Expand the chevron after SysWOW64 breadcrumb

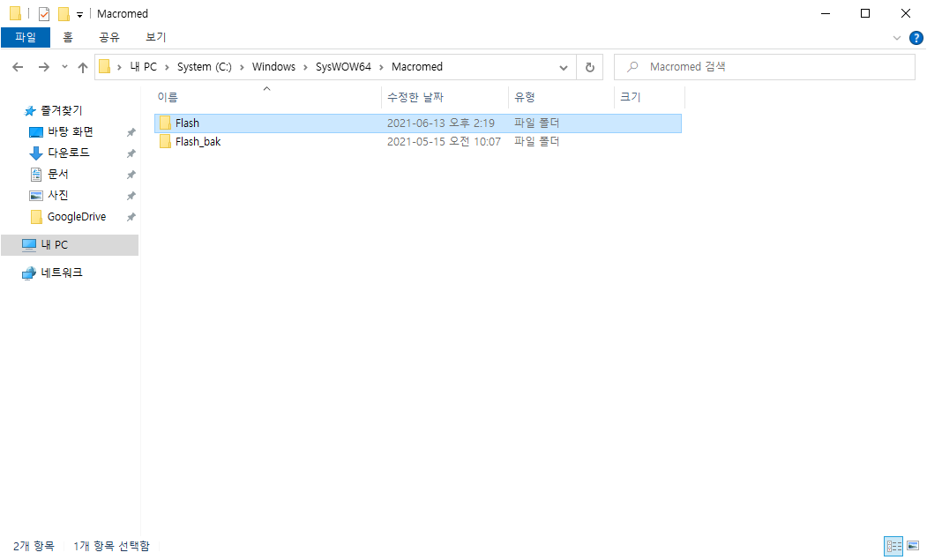coord(381,67)
